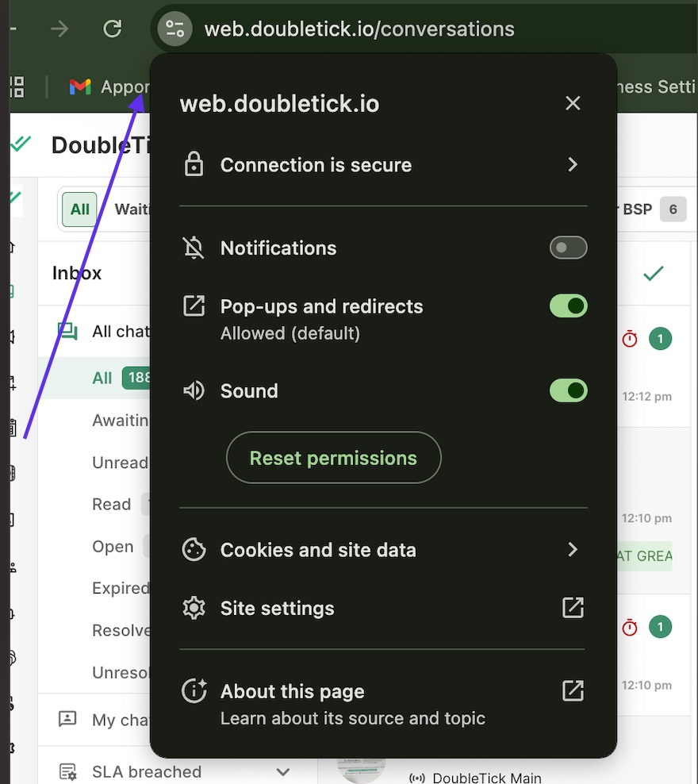
Task: Open Cookies and site data submenu
Action: (573, 550)
